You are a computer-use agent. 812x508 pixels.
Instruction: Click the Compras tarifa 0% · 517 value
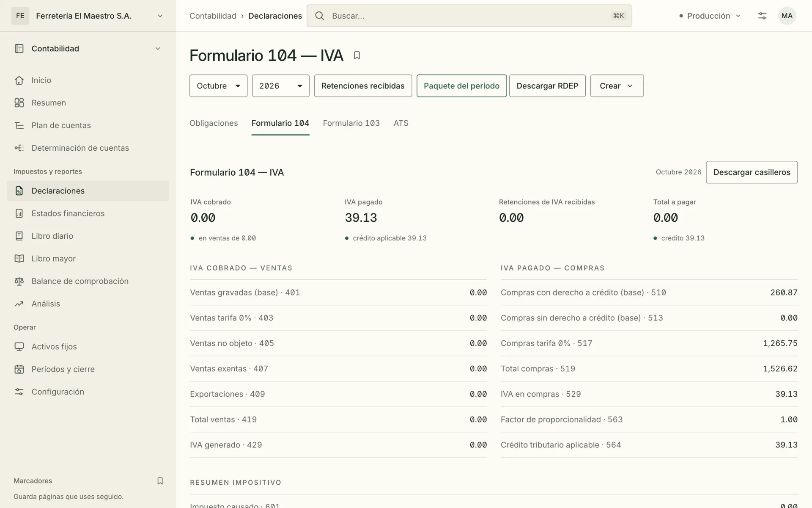(780, 343)
